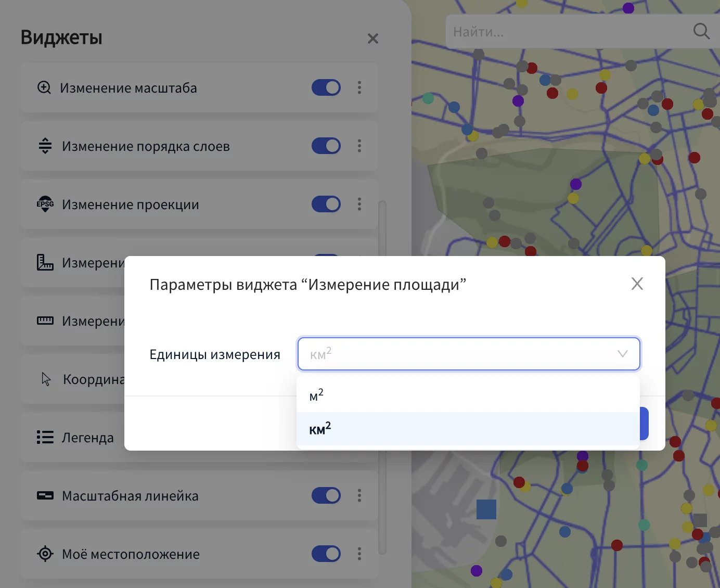Image resolution: width=720 pixels, height=588 pixels.
Task: Open the Единицы измерения dropdown
Action: [x=468, y=354]
